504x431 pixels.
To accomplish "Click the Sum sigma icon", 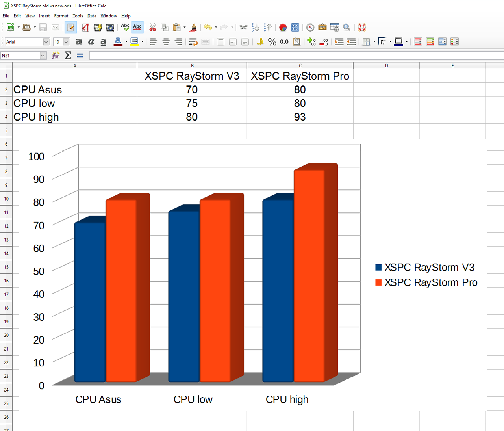I will [68, 56].
